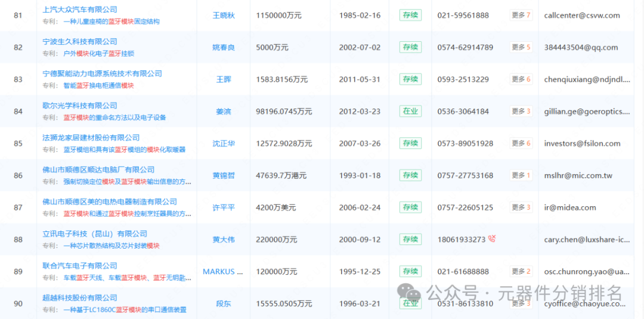This screenshot has height=319, width=644.
Task: Open company link 超越科技股份有限公司
Action: tap(80, 298)
